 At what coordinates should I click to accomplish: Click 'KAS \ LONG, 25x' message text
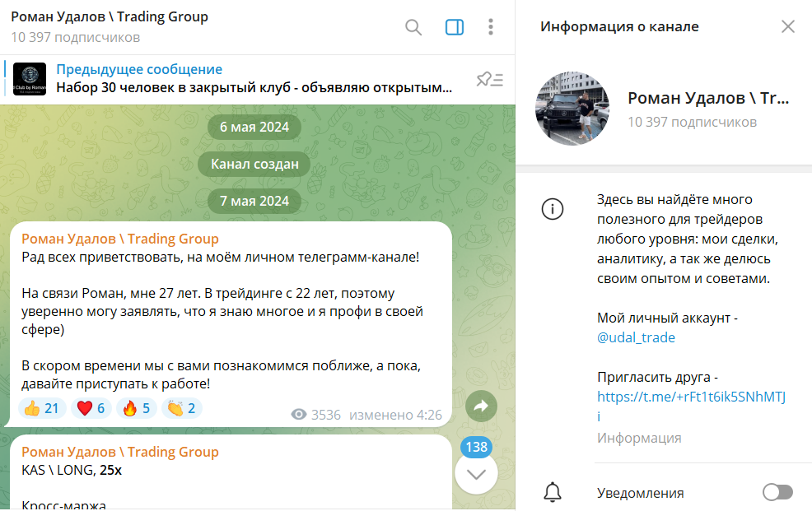click(x=72, y=470)
